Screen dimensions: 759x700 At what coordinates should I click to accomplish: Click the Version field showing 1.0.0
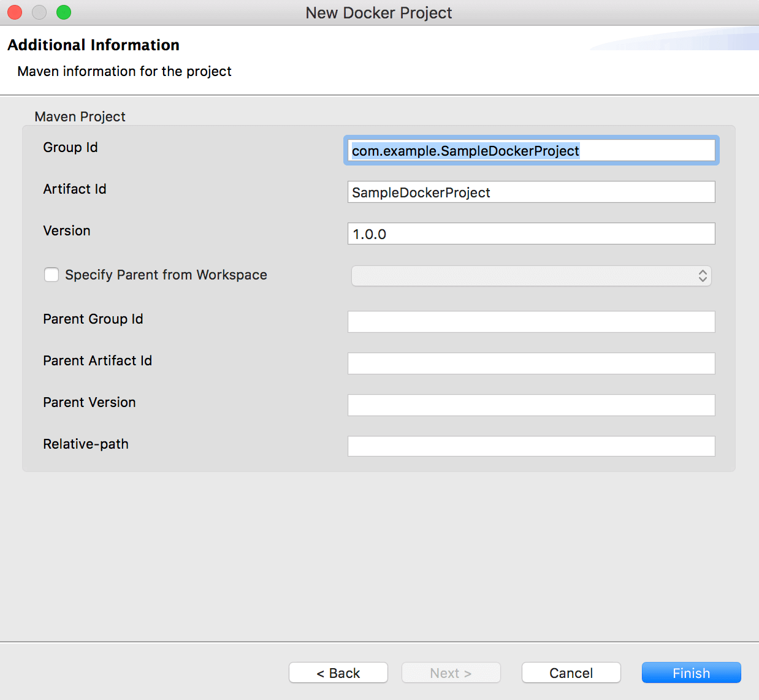point(531,234)
